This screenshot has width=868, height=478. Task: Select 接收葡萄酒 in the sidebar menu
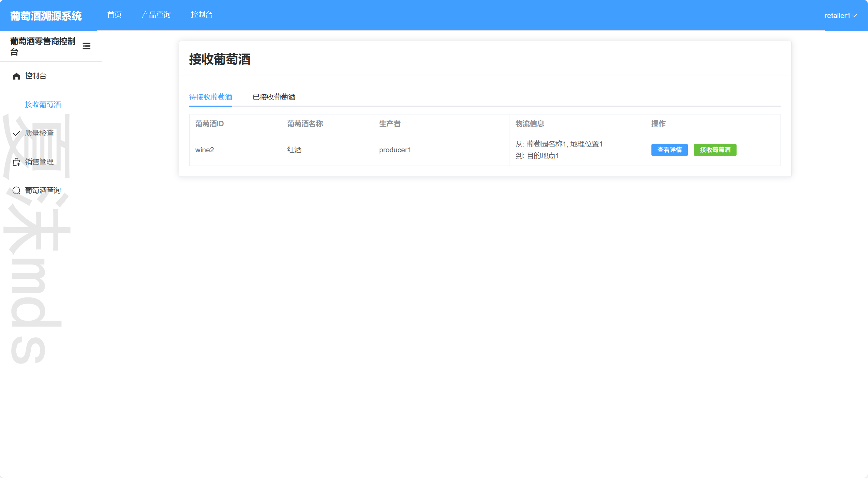tap(43, 105)
